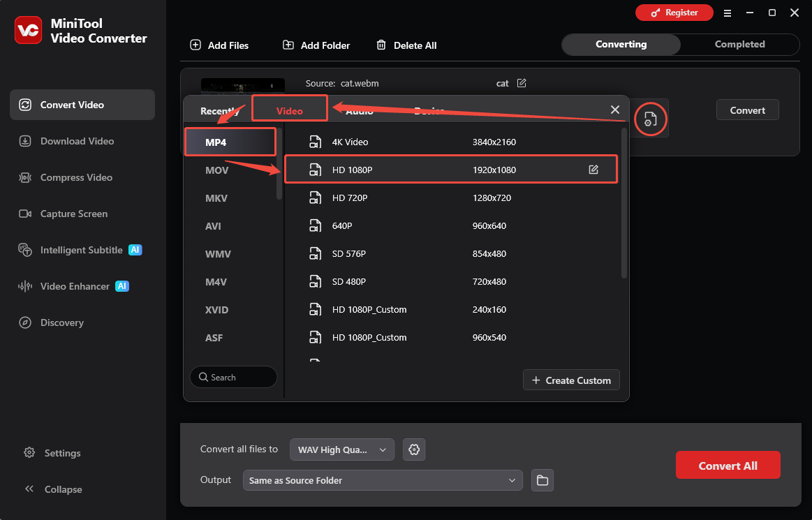Open the hamburger menu in title bar
Viewport: 812px width, 520px height.
tap(728, 13)
